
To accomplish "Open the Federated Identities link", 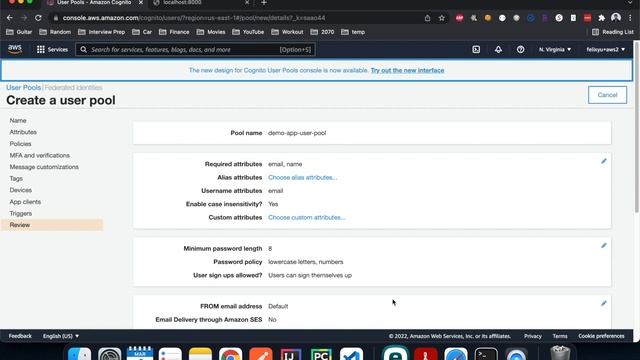I will point(73,87).
